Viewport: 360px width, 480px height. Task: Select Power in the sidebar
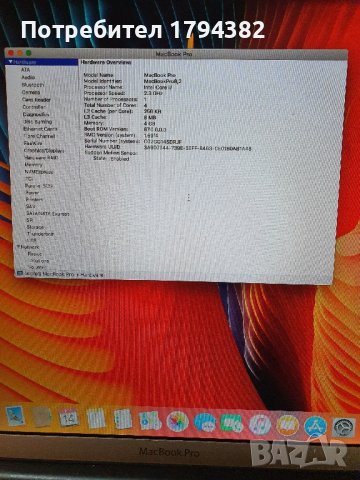tap(32, 193)
